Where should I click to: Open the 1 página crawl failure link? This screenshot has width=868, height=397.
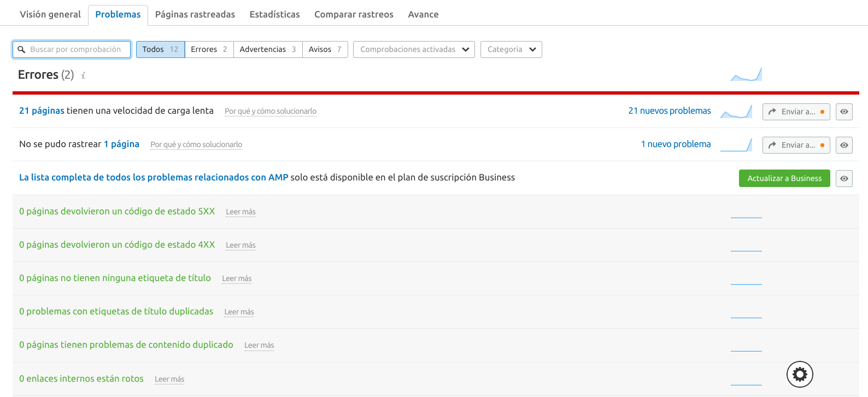[121, 144]
